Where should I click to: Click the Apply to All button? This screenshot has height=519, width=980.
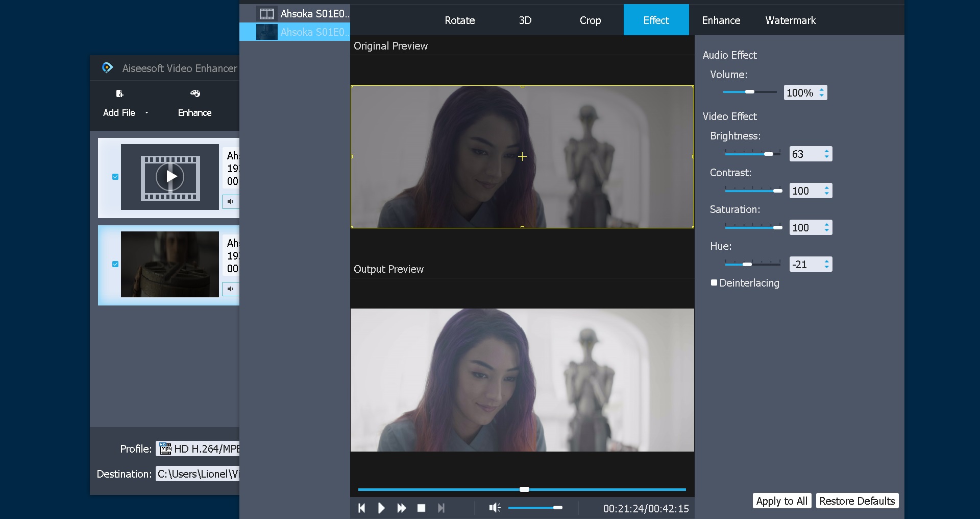pos(781,501)
